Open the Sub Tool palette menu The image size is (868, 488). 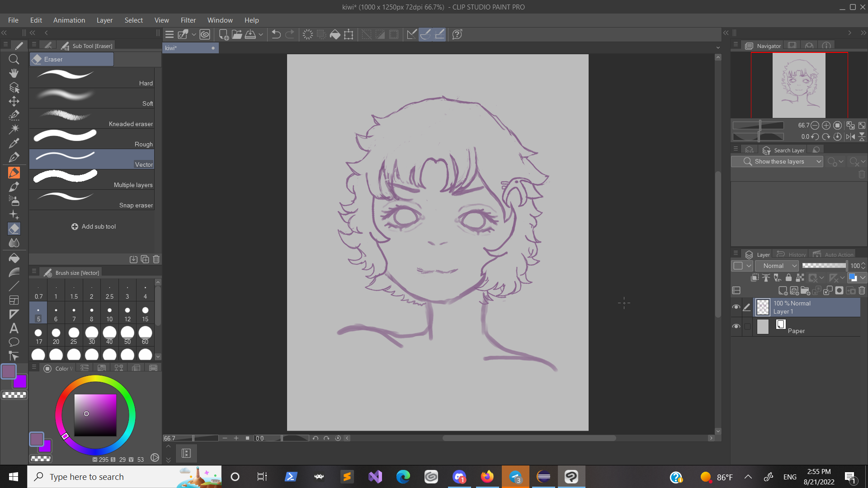(x=34, y=45)
